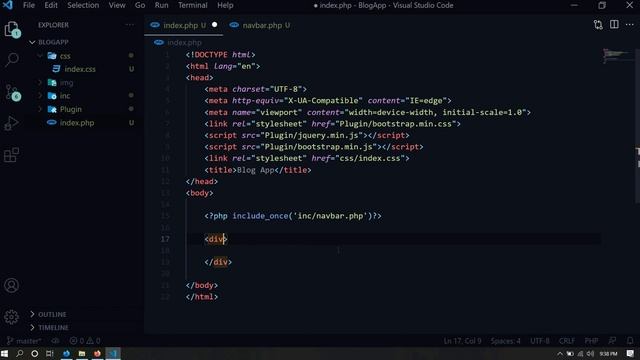This screenshot has height=360, width=640.
Task: Open editor More Actions ellipsis menu
Action: [x=629, y=25]
